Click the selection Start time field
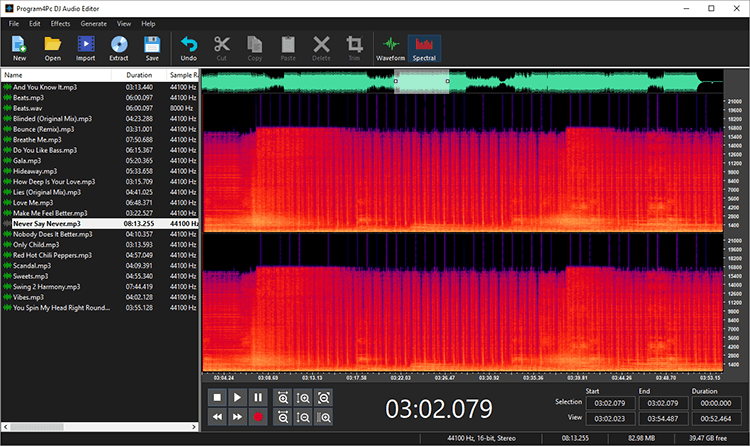Viewport: 750px width, 446px height. tap(611, 403)
